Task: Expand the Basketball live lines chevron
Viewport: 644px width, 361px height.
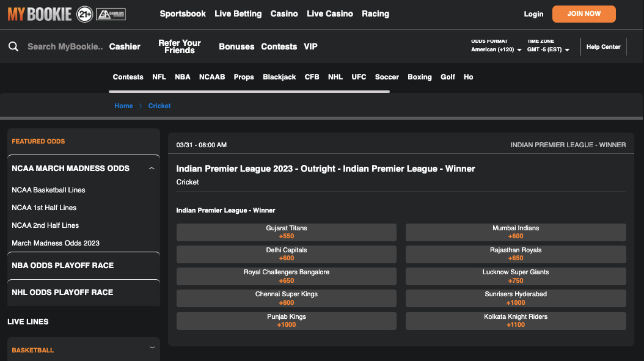Action: point(152,348)
